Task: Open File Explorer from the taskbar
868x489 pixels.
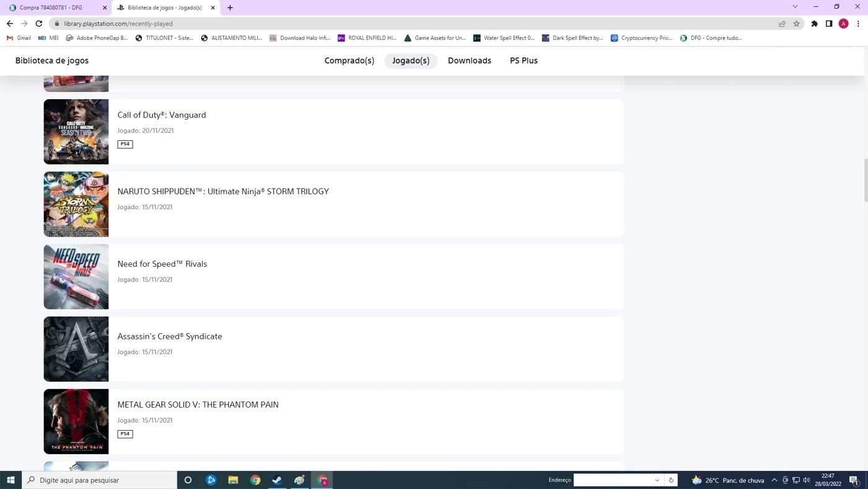Action: click(233, 480)
